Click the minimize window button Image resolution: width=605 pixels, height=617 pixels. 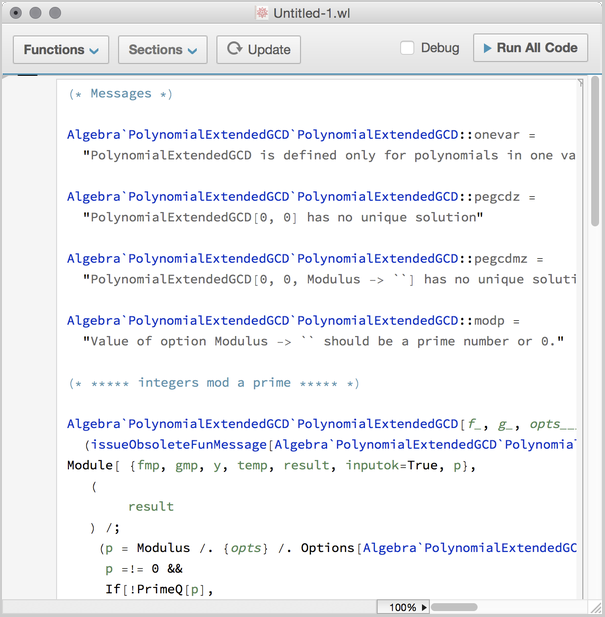(x=35, y=13)
